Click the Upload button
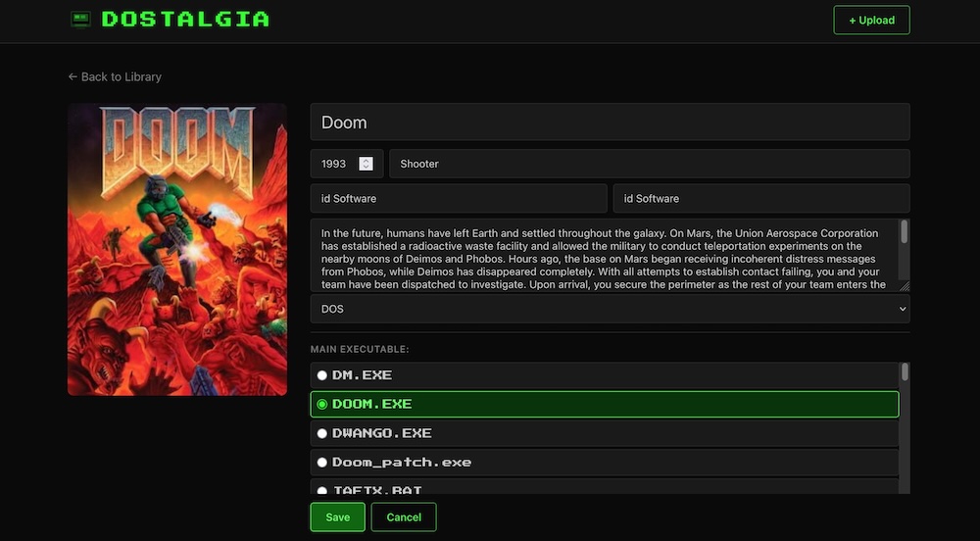The image size is (980, 541). pyautogui.click(x=871, y=20)
